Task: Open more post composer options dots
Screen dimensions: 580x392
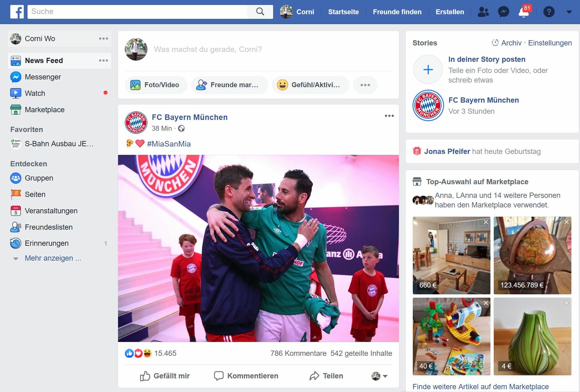Action: 365,85
